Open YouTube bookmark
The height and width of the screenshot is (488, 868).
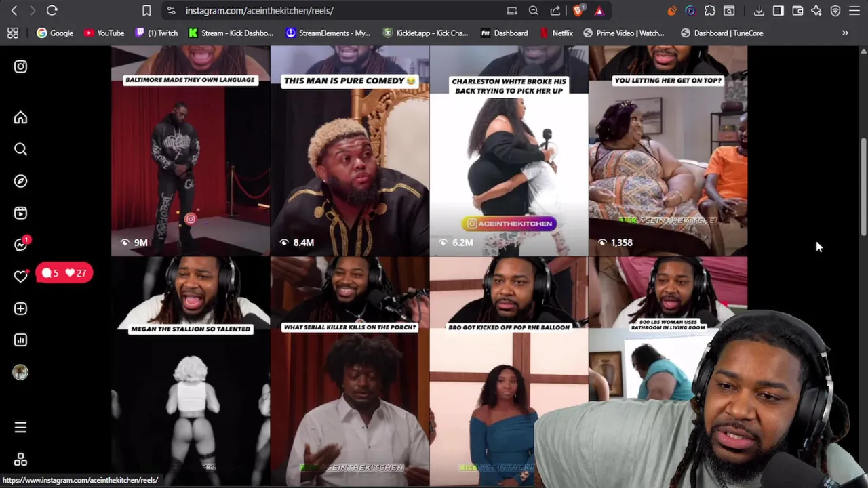coord(104,33)
